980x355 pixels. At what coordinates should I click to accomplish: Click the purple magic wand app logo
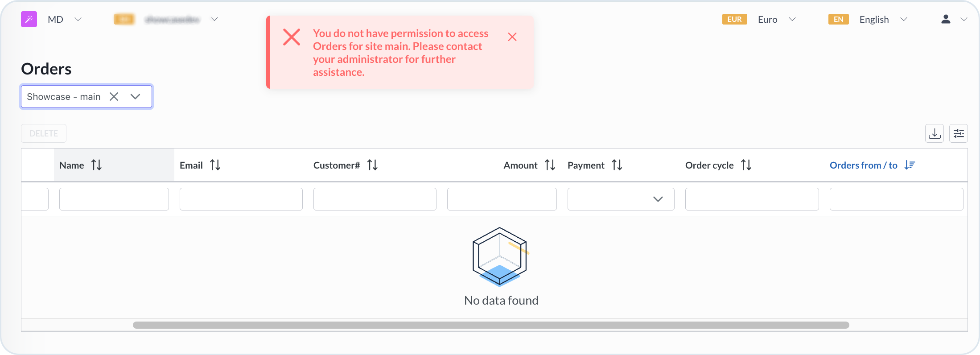tap(29, 19)
